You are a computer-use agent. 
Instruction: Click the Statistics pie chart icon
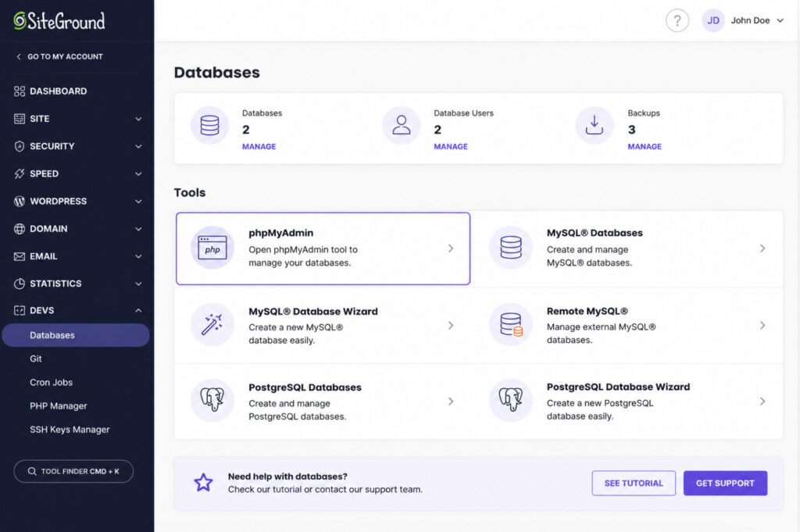[x=20, y=284]
